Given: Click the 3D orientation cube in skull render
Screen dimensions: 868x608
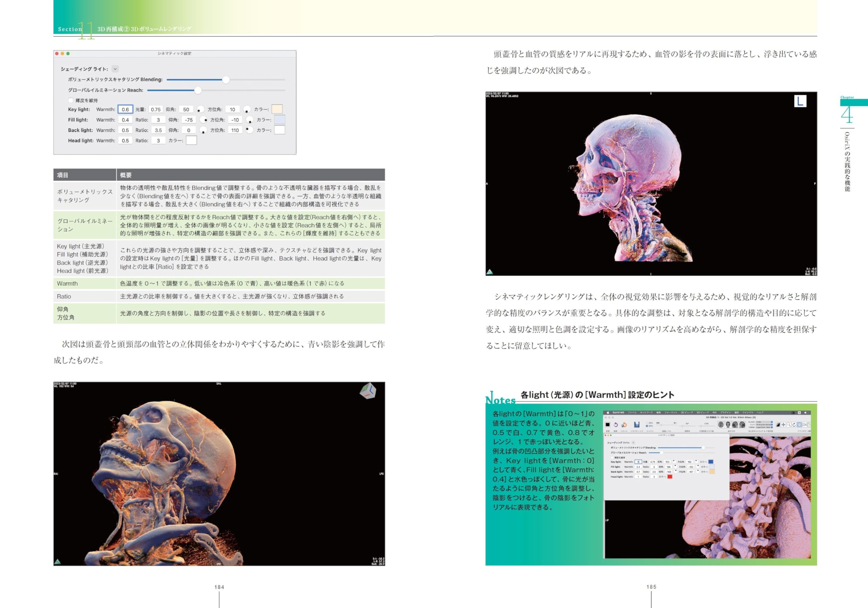Looking at the screenshot, I should click(x=368, y=391).
